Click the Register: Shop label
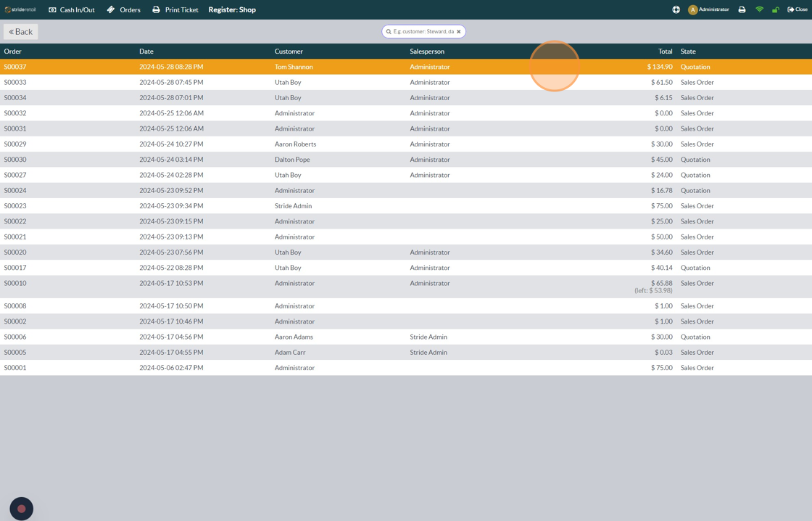812x521 pixels. tap(232, 10)
